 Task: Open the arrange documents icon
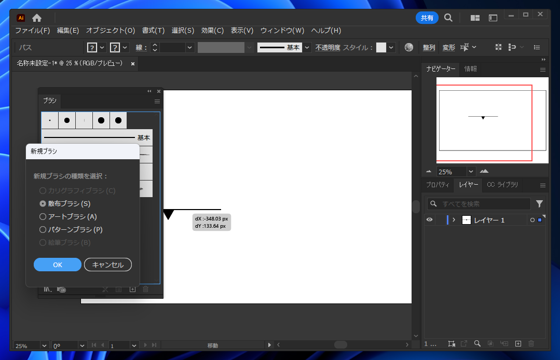pos(475,18)
